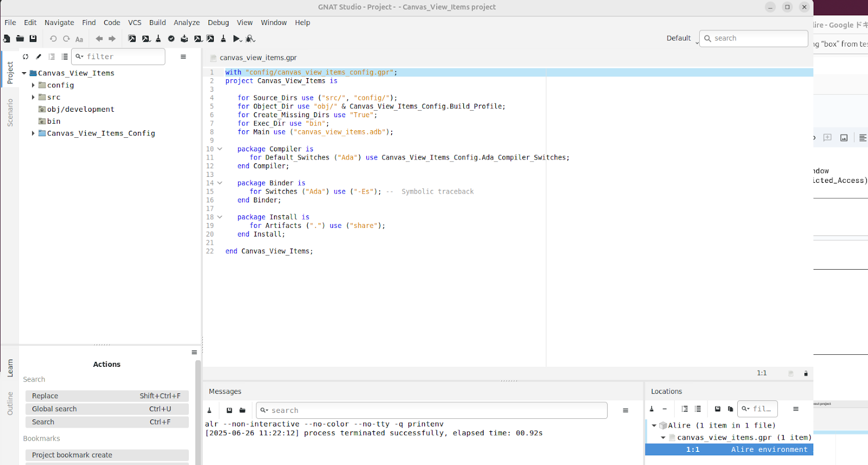The image size is (868, 465).
Task: Load file contents into Messages view
Action: click(242, 410)
